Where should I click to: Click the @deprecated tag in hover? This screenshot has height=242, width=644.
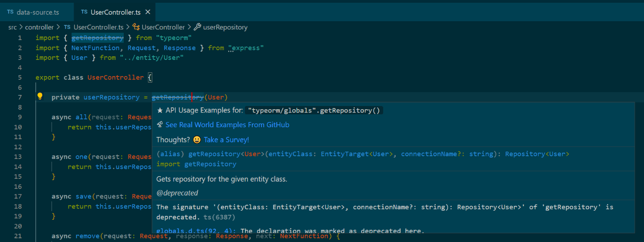point(177,193)
